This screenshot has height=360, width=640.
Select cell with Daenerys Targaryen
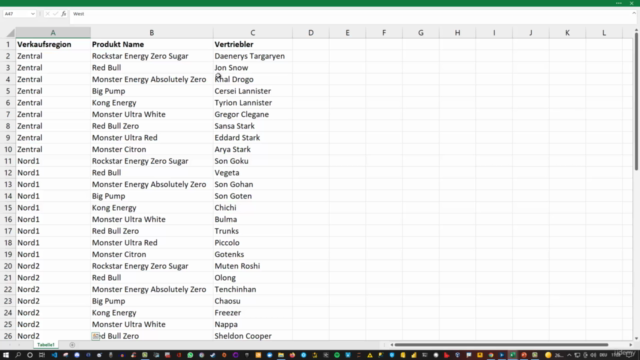click(x=253, y=56)
